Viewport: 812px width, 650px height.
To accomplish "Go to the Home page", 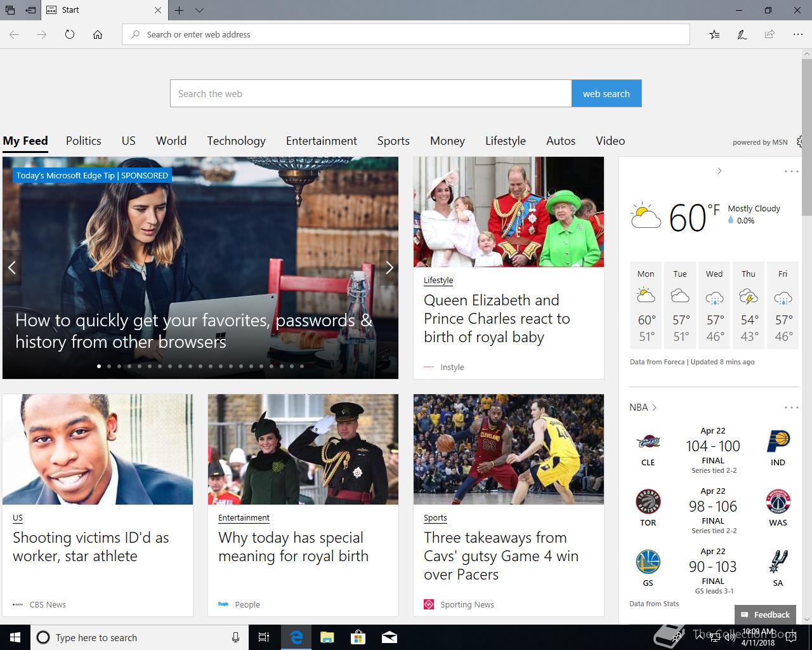I will pos(98,34).
